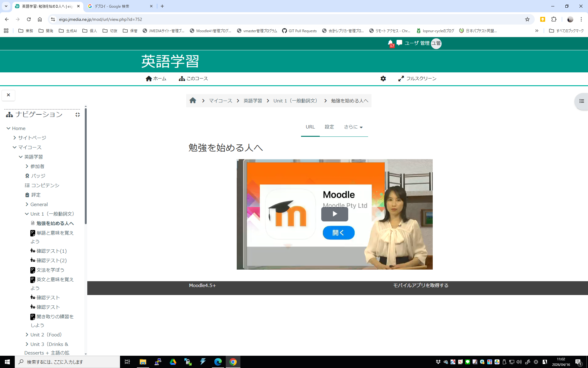Go to ホーム in the top menu
This screenshot has width=588, height=368.
click(x=156, y=79)
